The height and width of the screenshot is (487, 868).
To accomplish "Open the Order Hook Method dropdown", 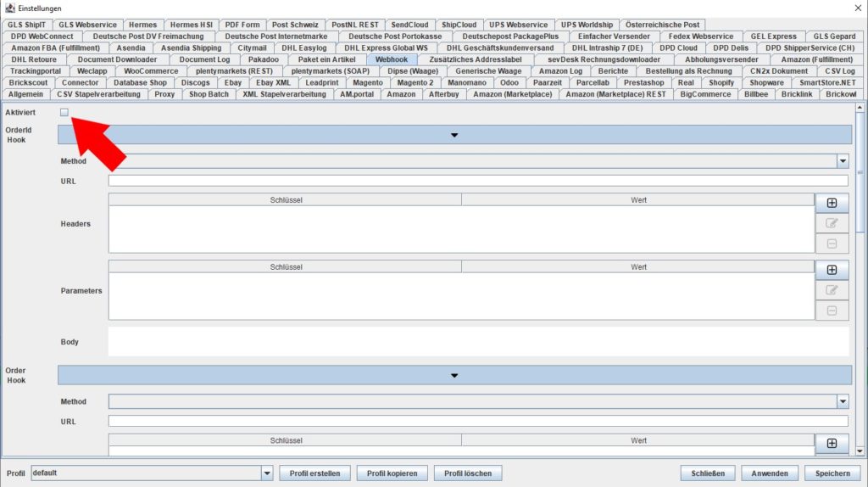I will coord(843,401).
